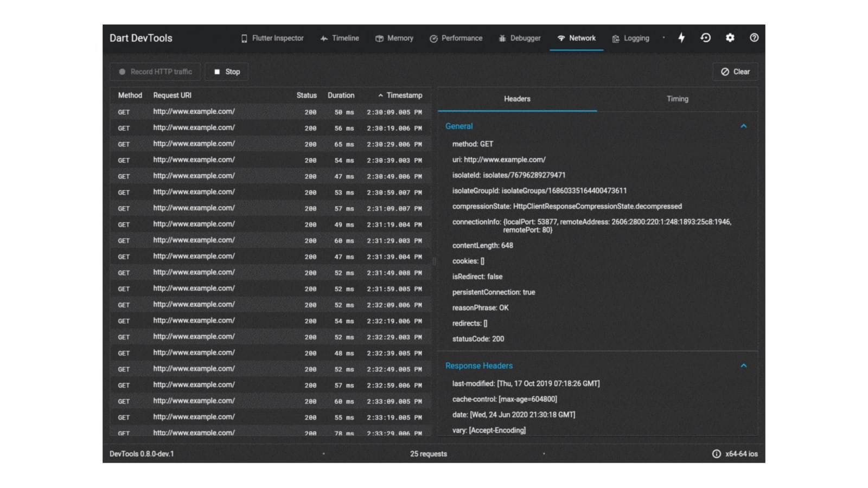868x488 pixels.
Task: Click the info icon beside x64-64 ios
Action: click(x=716, y=454)
